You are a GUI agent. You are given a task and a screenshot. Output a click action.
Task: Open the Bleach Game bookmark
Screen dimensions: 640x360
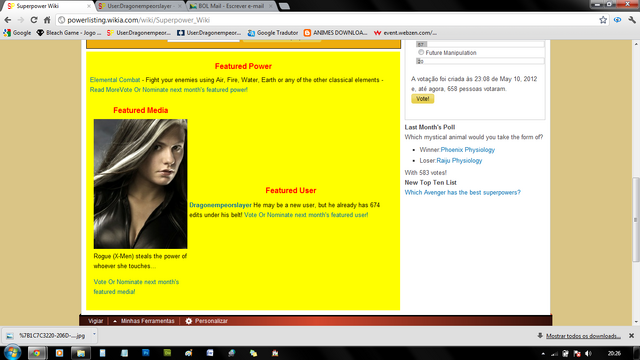pos(69,33)
